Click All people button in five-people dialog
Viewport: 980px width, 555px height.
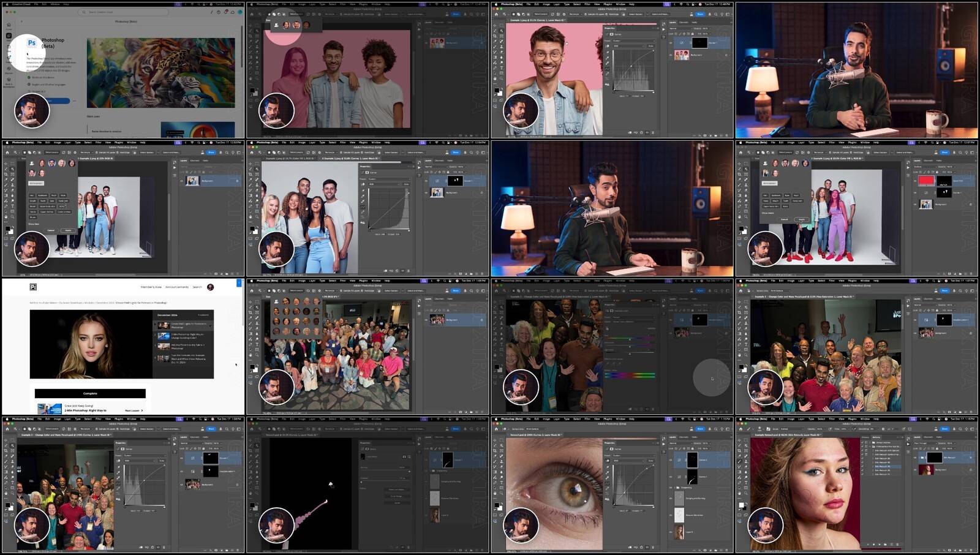click(36, 183)
